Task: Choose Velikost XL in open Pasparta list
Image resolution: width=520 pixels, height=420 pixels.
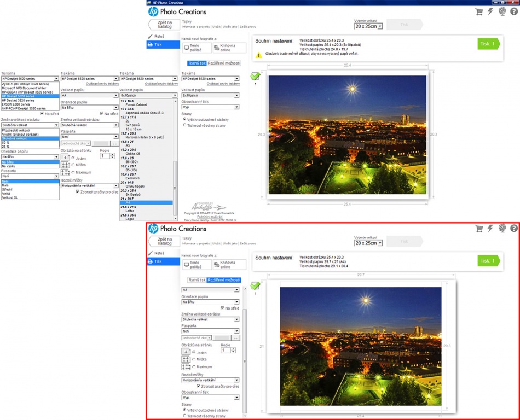Action: pos(30,197)
